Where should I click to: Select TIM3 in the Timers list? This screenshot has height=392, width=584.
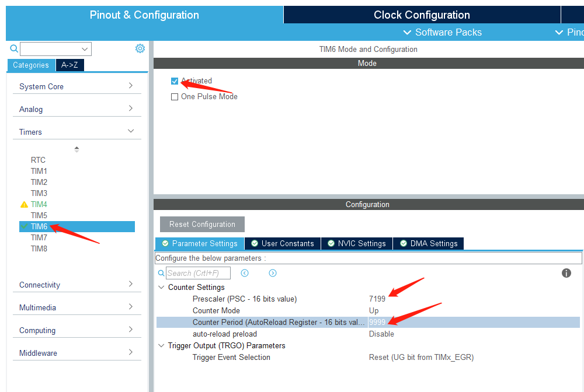point(39,194)
